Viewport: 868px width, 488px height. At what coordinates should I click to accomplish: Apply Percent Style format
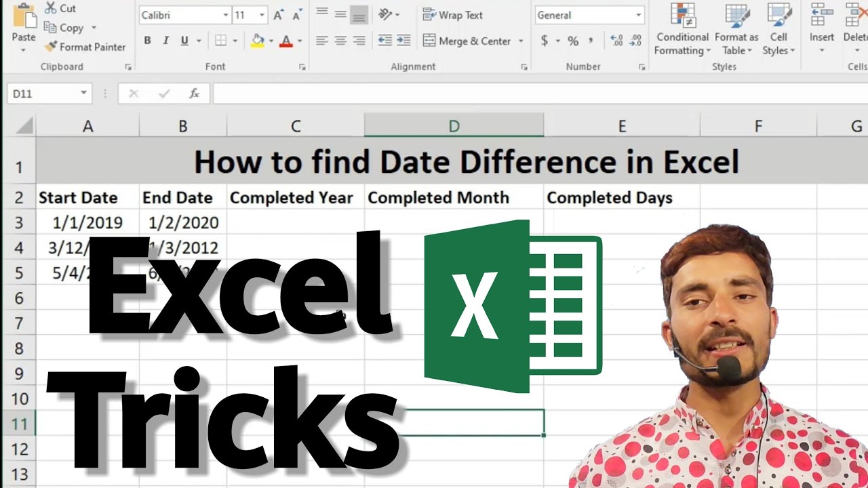(x=573, y=41)
